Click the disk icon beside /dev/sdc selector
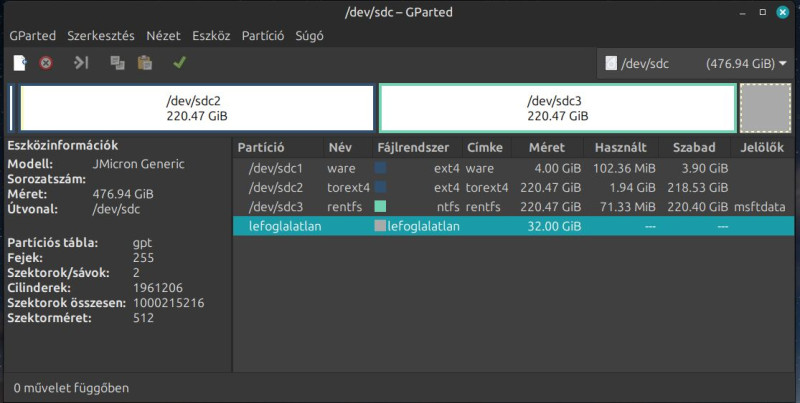The image size is (800, 403). pyautogui.click(x=611, y=63)
